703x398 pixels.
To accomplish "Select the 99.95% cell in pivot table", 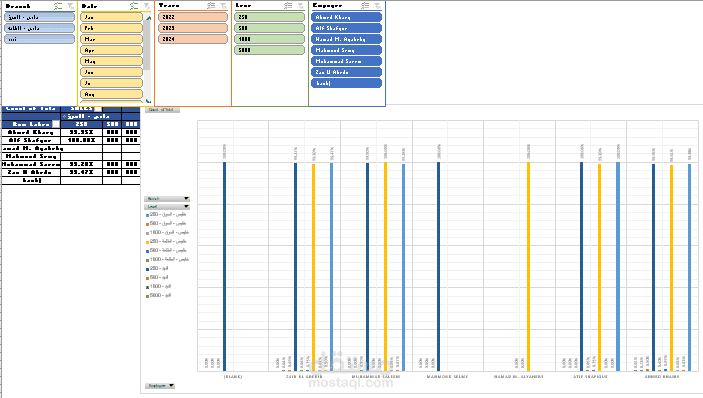I will [82, 132].
